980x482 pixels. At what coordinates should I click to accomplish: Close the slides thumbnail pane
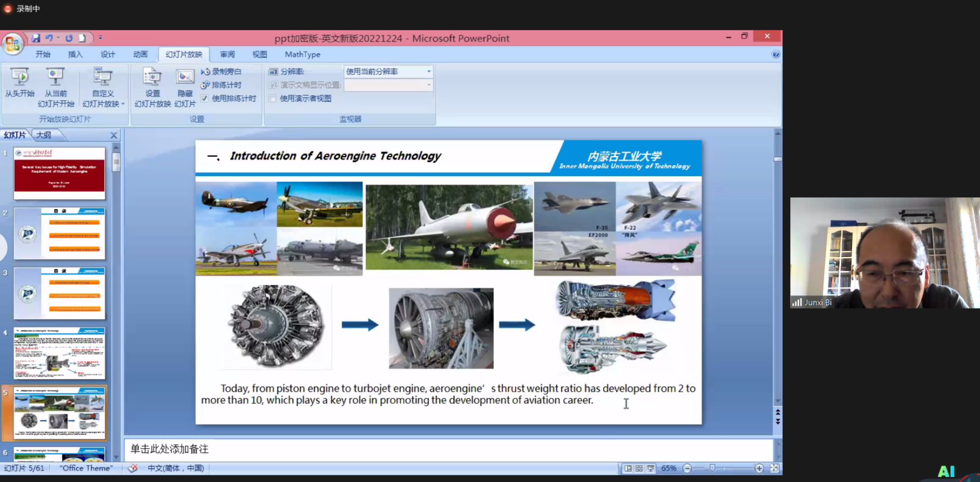(114, 135)
